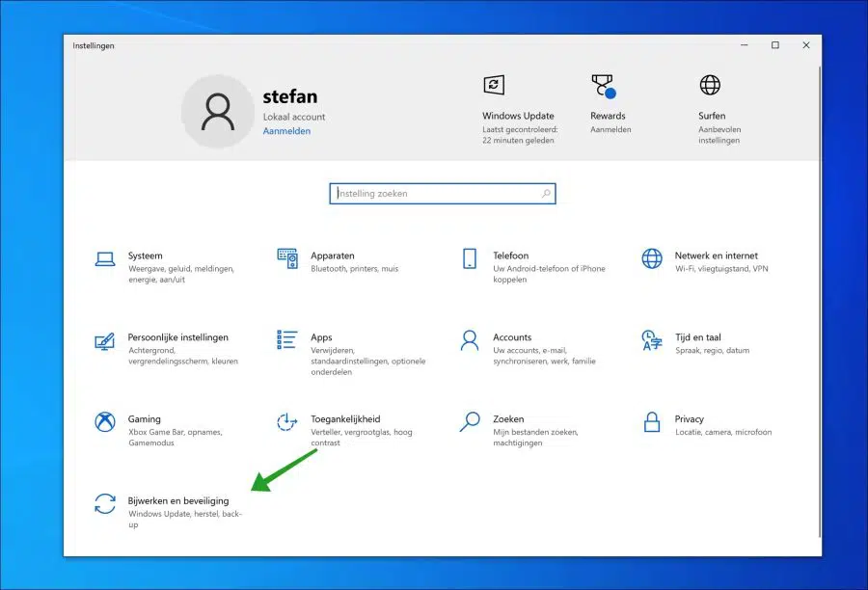Click the Surfen label in header
Image resolution: width=868 pixels, height=590 pixels.
[712, 116]
